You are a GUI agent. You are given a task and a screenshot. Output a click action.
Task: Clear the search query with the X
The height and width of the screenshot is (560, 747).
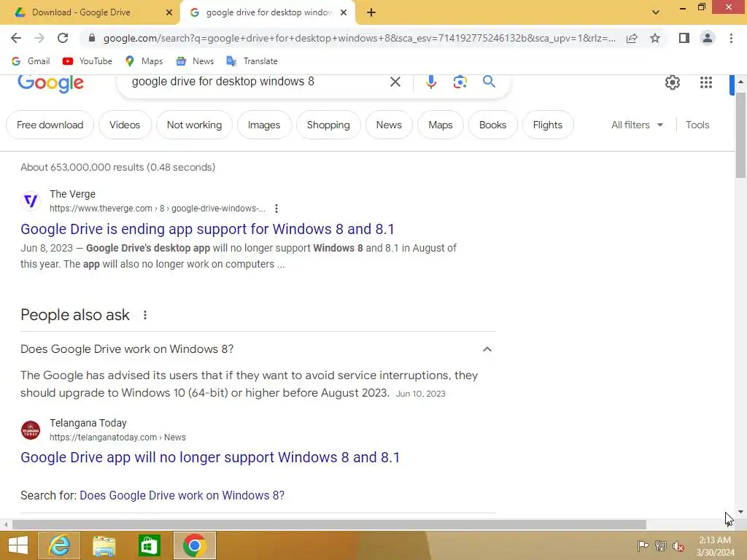click(x=395, y=82)
